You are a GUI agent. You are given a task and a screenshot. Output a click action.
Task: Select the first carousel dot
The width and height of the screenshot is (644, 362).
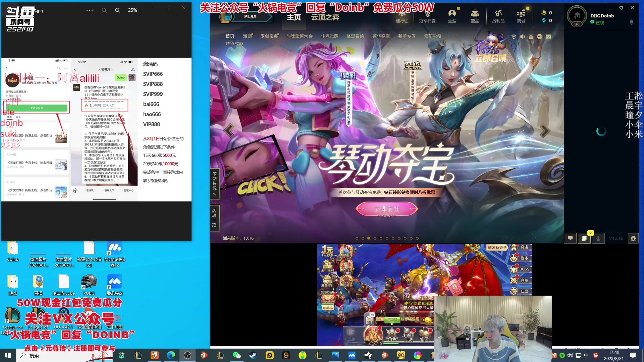357,238
